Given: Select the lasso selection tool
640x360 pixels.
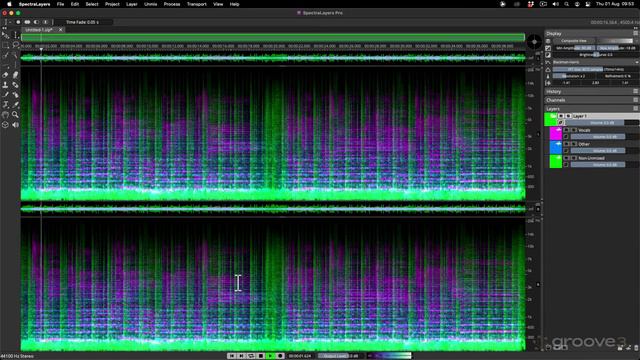Looking at the screenshot, I should pos(16,45).
